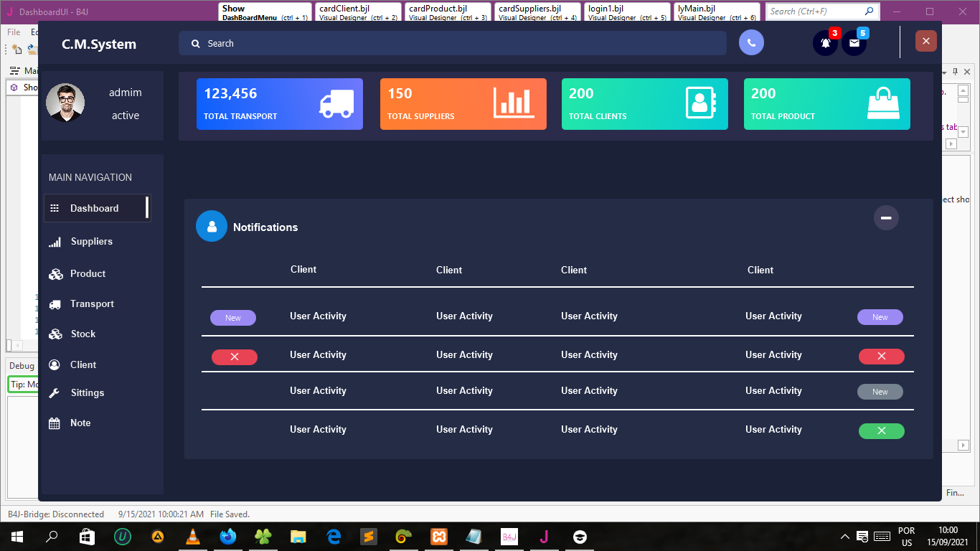This screenshot has width=980, height=551.
Task: Open the Total Product card
Action: click(827, 104)
